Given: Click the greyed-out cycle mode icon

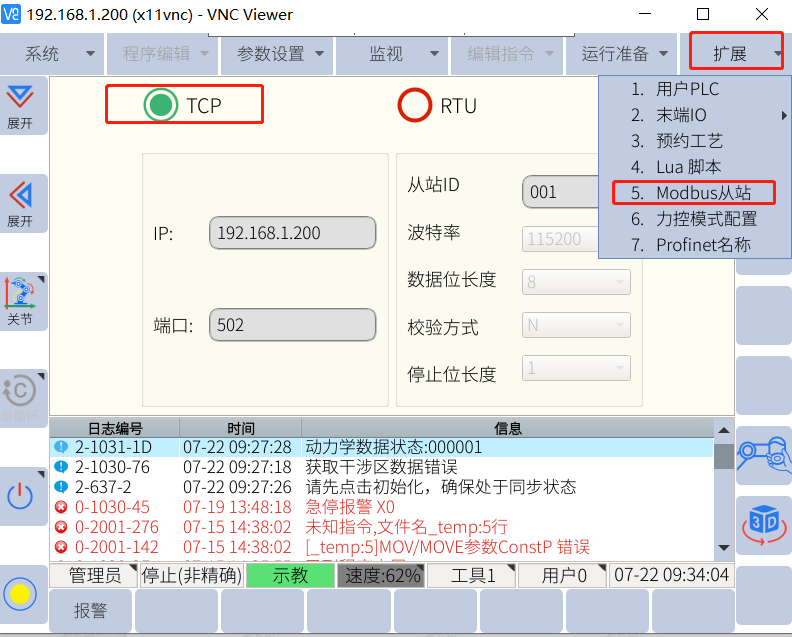Looking at the screenshot, I should tap(20, 397).
